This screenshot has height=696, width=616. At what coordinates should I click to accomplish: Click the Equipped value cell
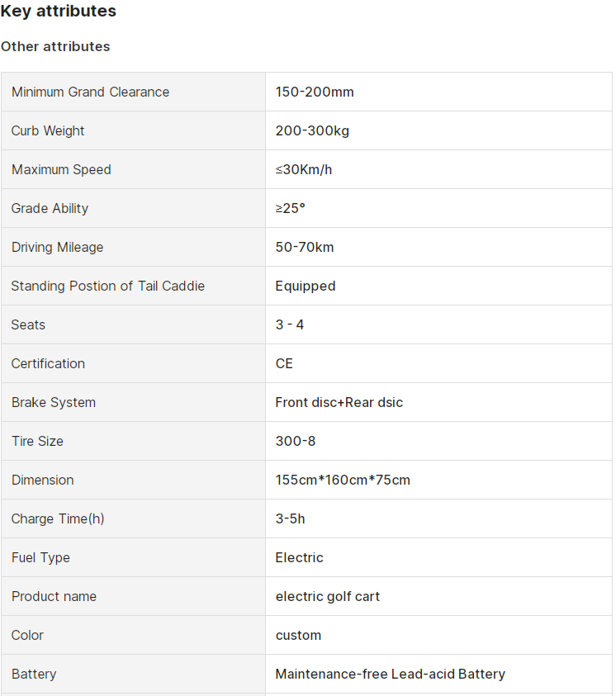point(438,286)
